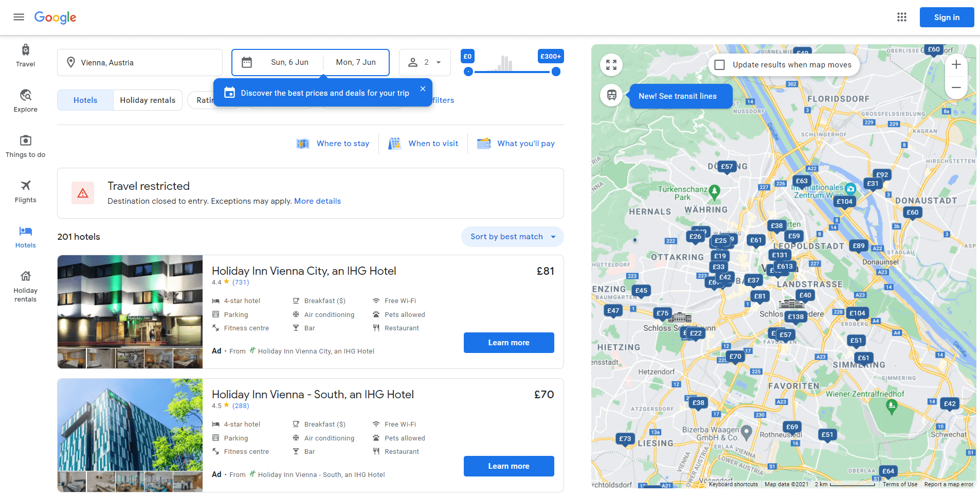Click maximum price slider handle
980x495 pixels.
556,72
